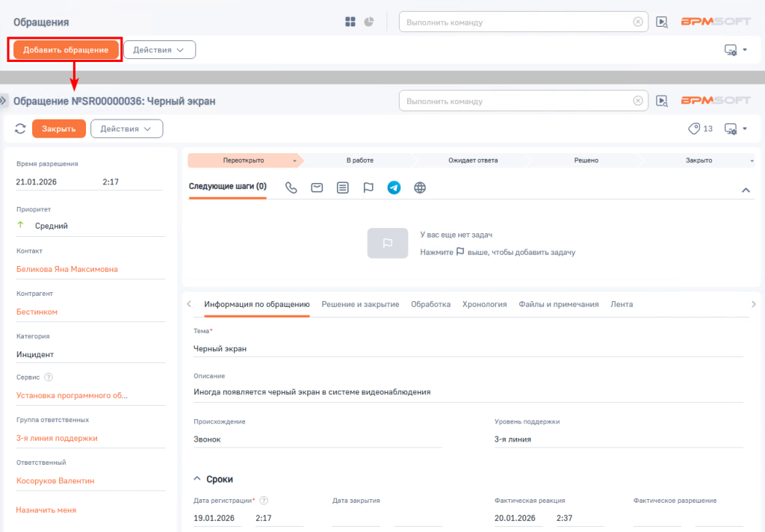The width and height of the screenshot is (765, 532).
Task: Open the Telegram messenger icon
Action: [x=394, y=188]
